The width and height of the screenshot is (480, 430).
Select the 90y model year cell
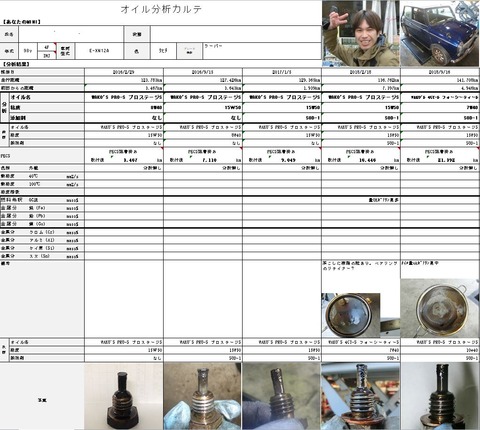pyautogui.click(x=28, y=51)
